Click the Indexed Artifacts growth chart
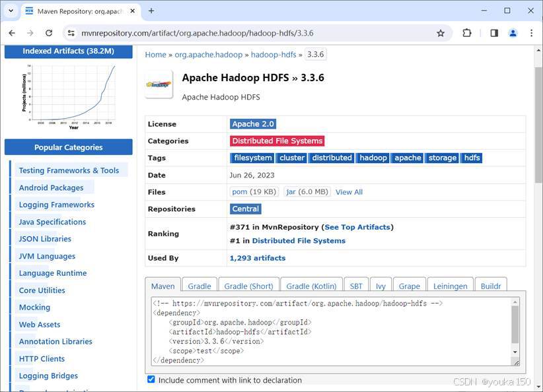 [x=69, y=96]
